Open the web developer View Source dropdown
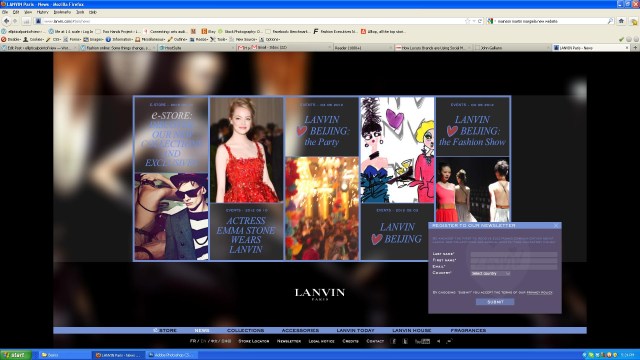This screenshot has height=360, width=640. (243, 40)
